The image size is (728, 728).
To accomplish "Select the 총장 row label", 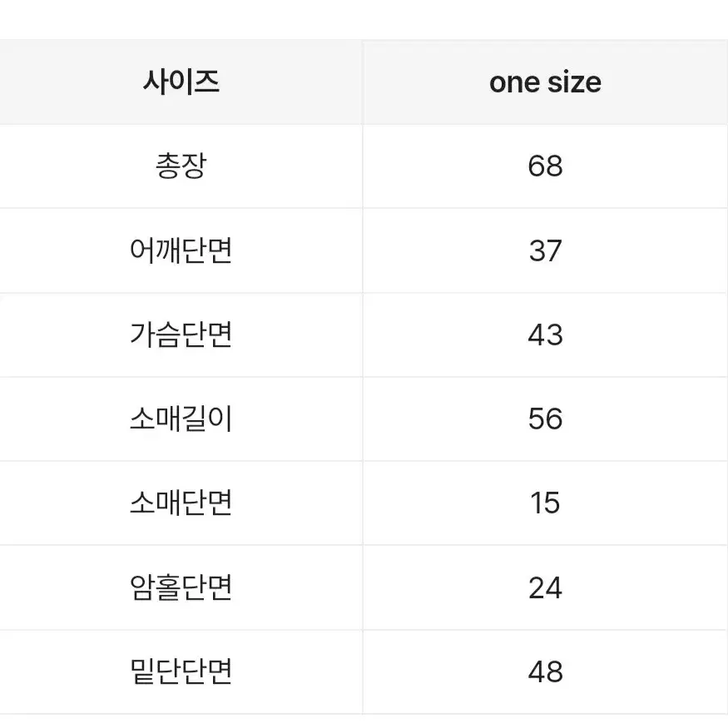I will [181, 166].
